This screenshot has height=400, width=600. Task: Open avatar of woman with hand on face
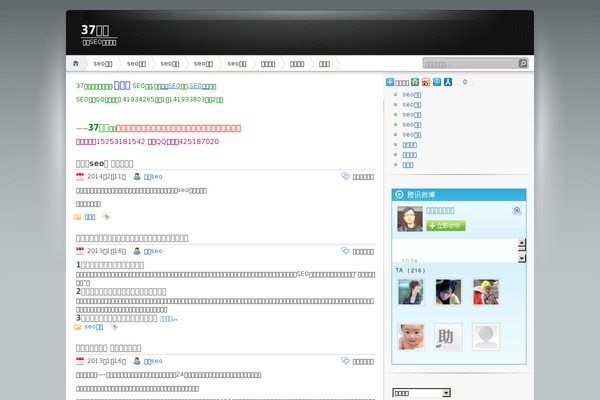pos(411,292)
